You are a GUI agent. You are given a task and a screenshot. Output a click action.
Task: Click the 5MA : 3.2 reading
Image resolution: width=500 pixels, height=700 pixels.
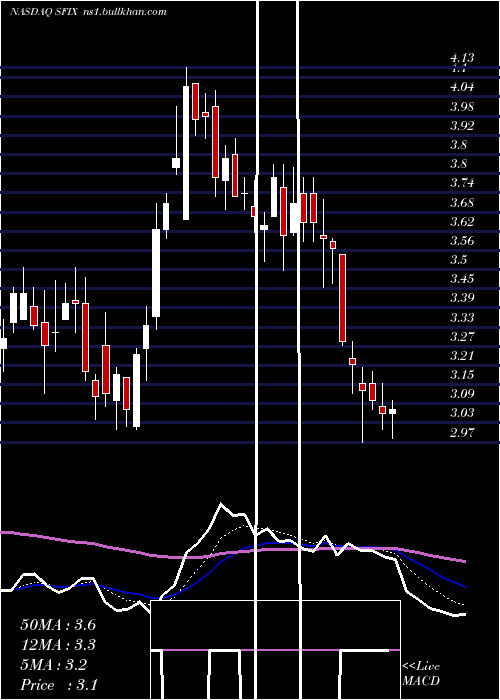54,665
